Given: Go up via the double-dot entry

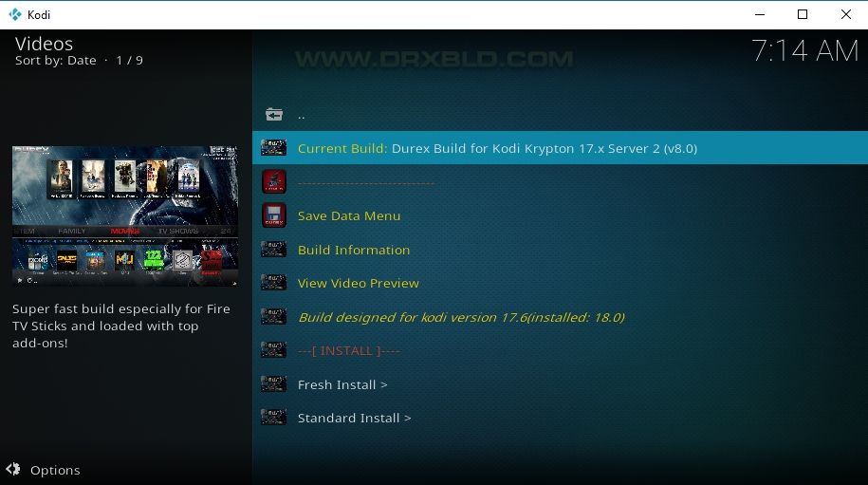Looking at the screenshot, I should click(x=301, y=116).
